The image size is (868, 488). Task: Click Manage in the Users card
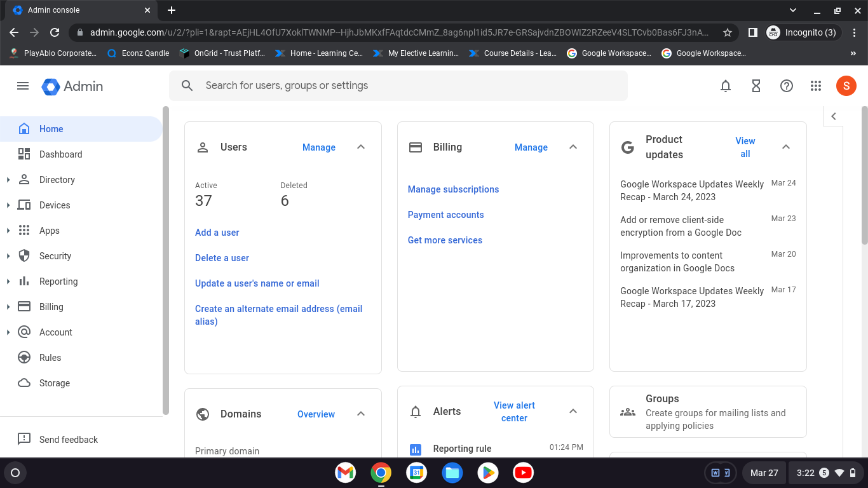[319, 147]
